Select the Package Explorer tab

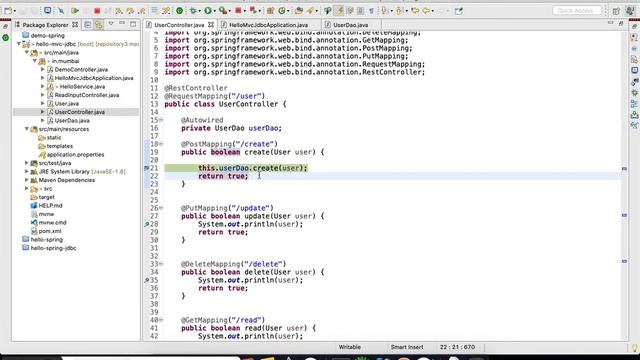pyautogui.click(x=46, y=25)
